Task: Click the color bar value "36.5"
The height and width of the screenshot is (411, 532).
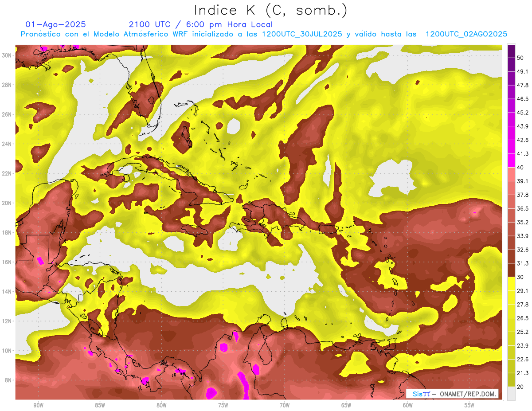Action: [x=523, y=208]
